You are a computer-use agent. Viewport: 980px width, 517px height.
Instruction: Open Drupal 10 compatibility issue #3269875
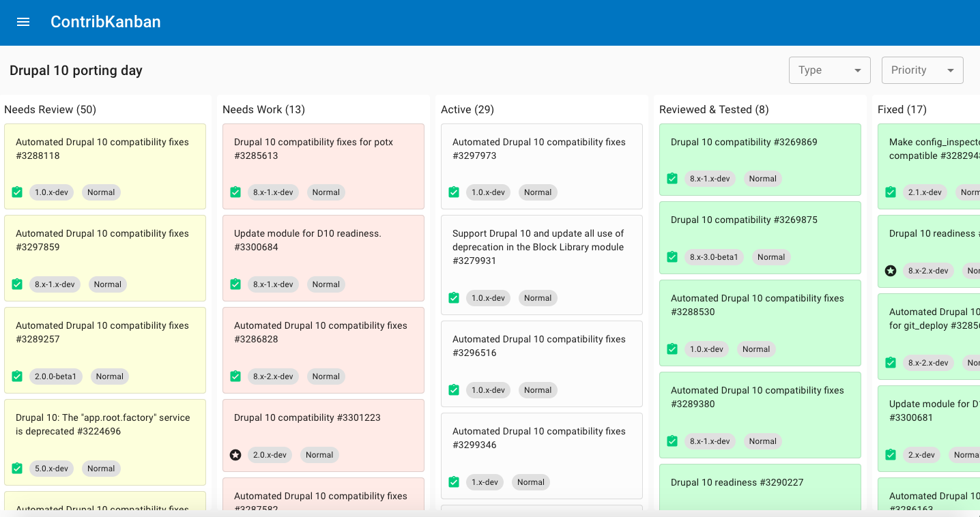click(760, 237)
